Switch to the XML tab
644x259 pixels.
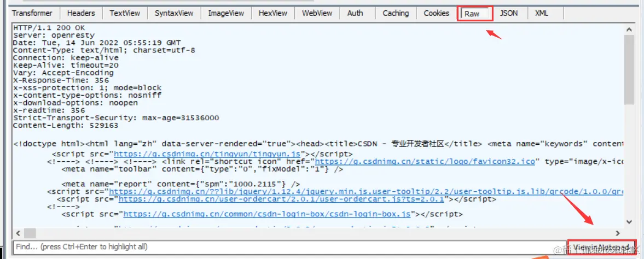[542, 13]
